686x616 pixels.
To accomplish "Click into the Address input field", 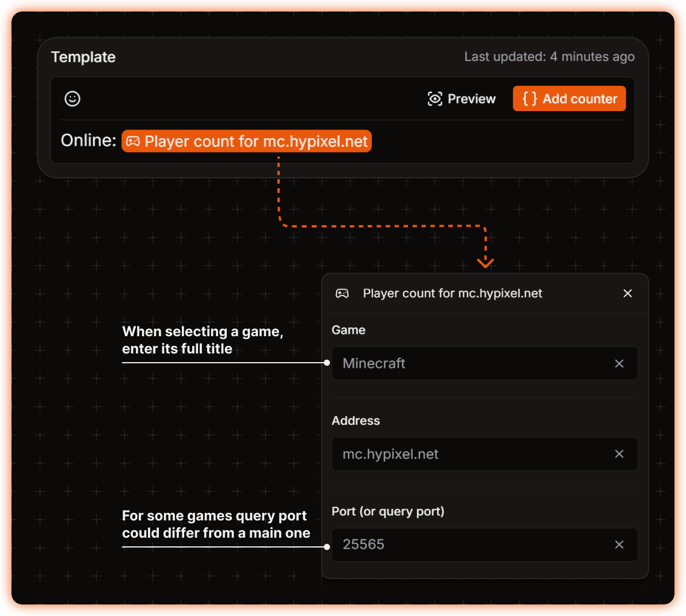I will 472,454.
